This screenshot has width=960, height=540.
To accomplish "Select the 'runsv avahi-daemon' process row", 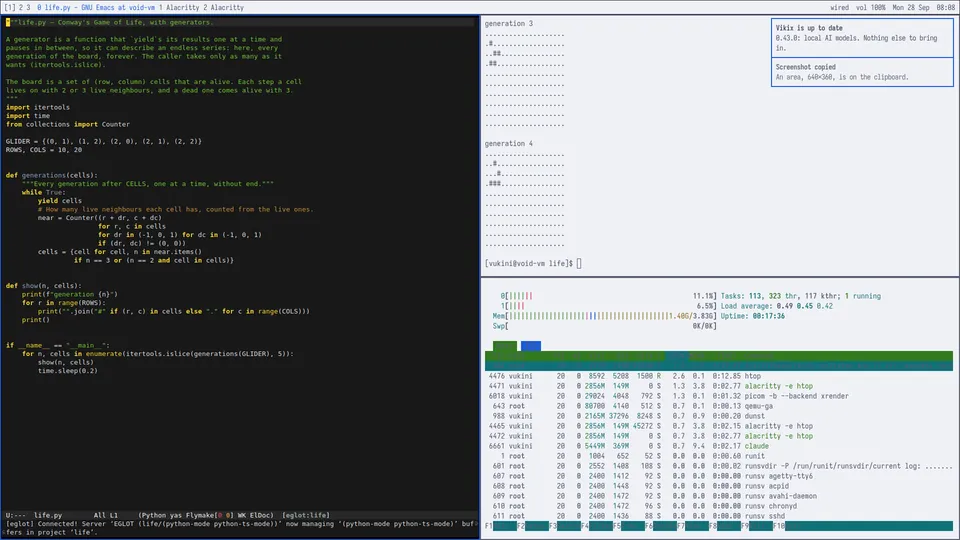I will pyautogui.click(x=719, y=496).
